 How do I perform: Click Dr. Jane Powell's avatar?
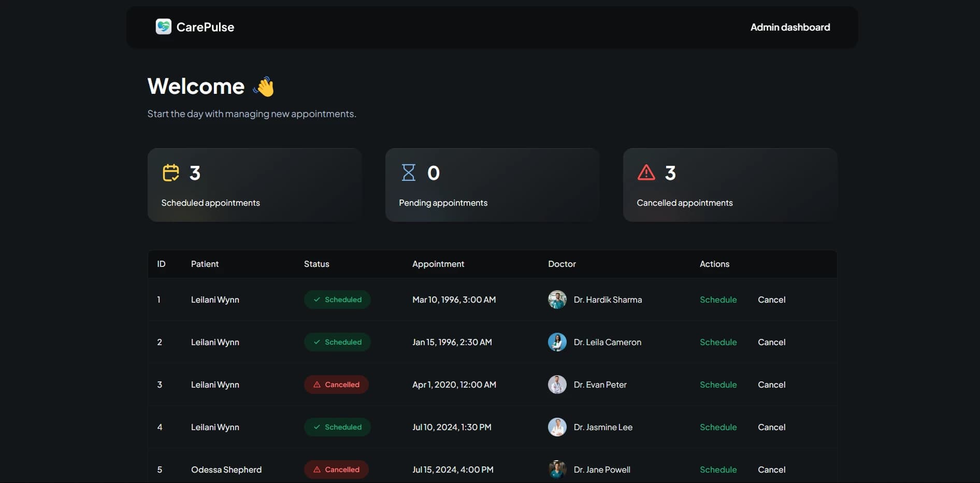[557, 470]
